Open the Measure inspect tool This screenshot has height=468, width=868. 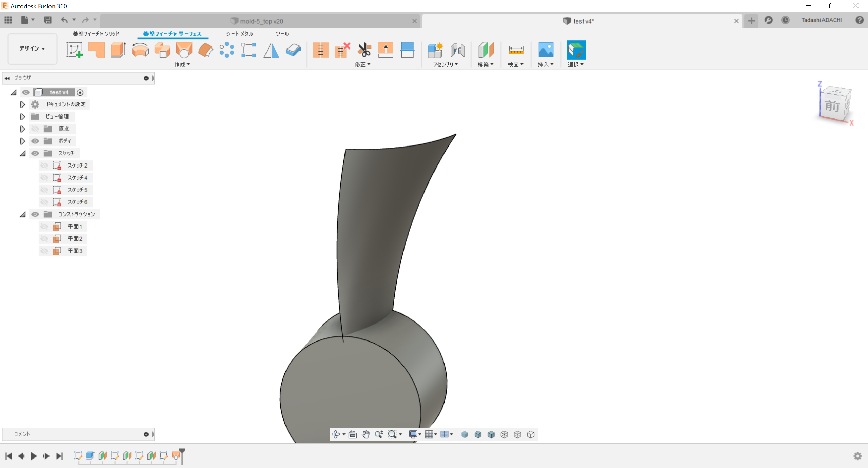click(x=516, y=50)
